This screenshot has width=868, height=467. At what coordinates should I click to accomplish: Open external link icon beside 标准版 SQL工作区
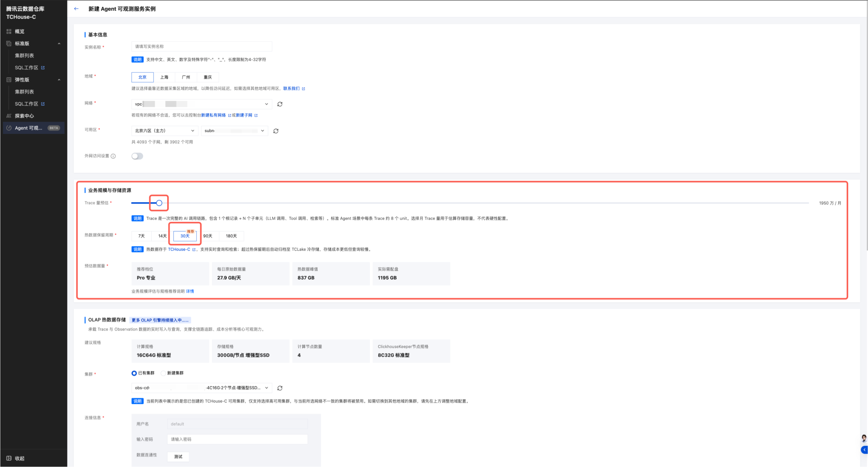point(43,68)
